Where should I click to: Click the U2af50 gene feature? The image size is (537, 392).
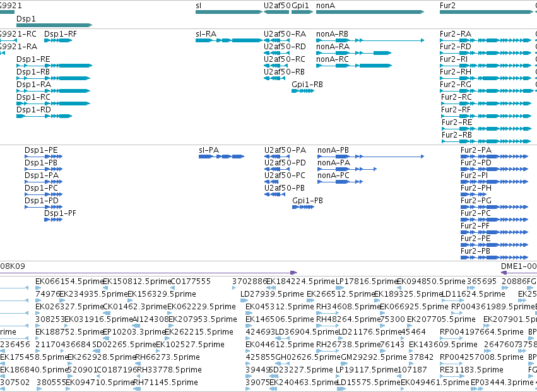(277, 12)
